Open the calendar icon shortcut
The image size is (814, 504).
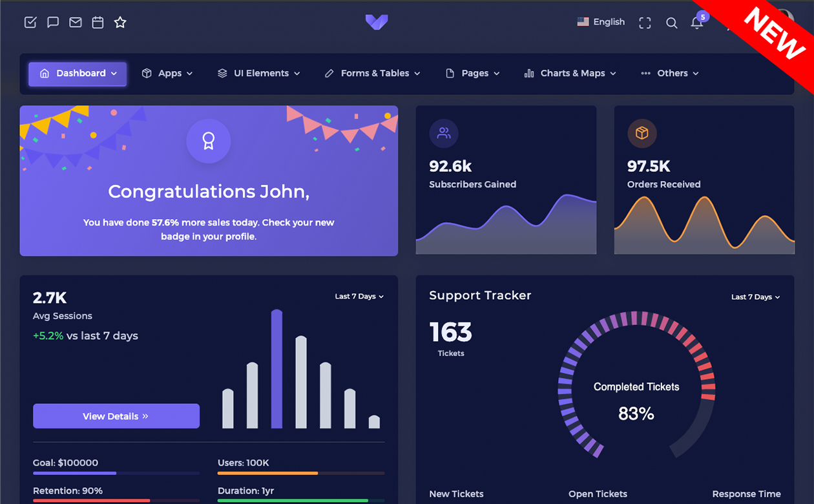coord(98,23)
